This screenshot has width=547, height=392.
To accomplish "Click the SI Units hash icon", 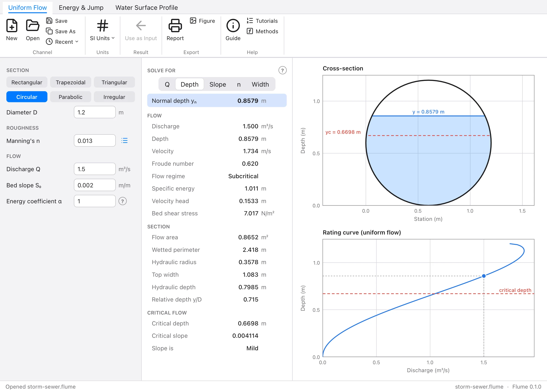I will click(103, 25).
